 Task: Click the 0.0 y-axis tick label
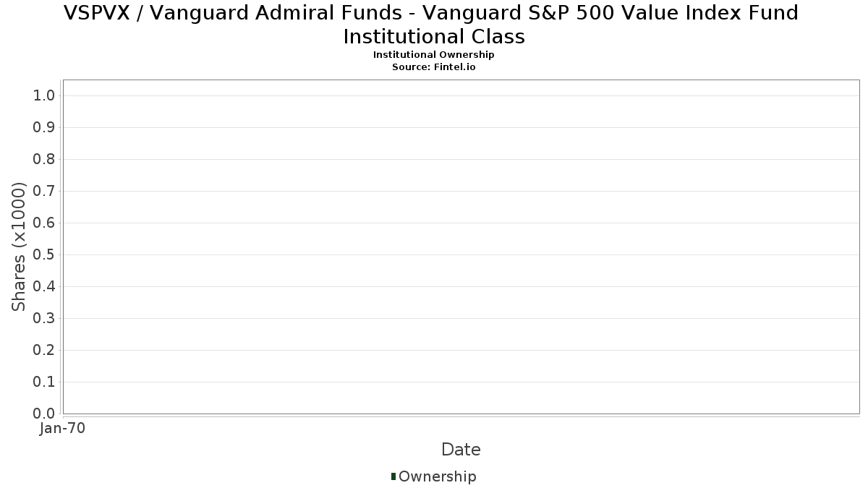point(44,414)
